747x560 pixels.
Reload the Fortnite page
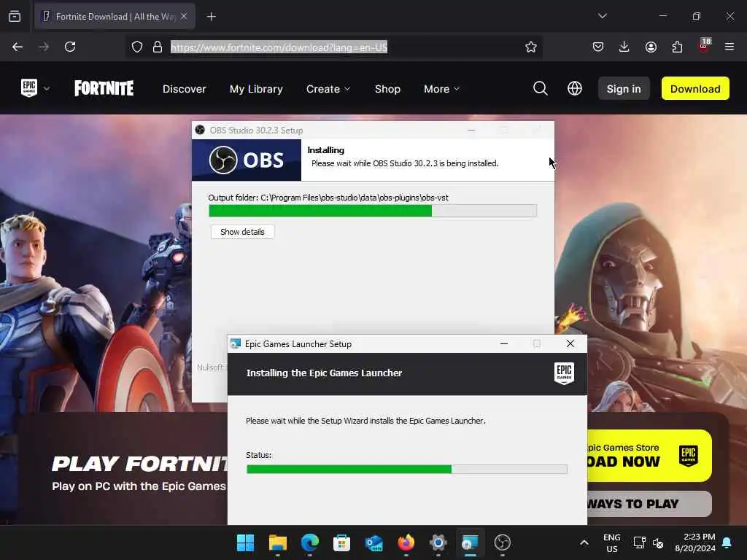tap(70, 47)
